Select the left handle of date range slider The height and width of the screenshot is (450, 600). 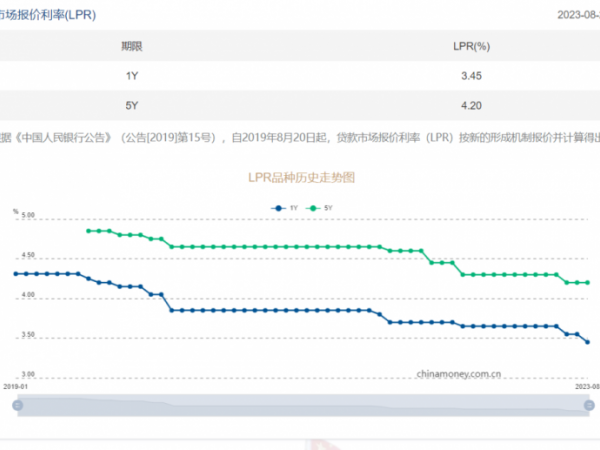[17, 404]
